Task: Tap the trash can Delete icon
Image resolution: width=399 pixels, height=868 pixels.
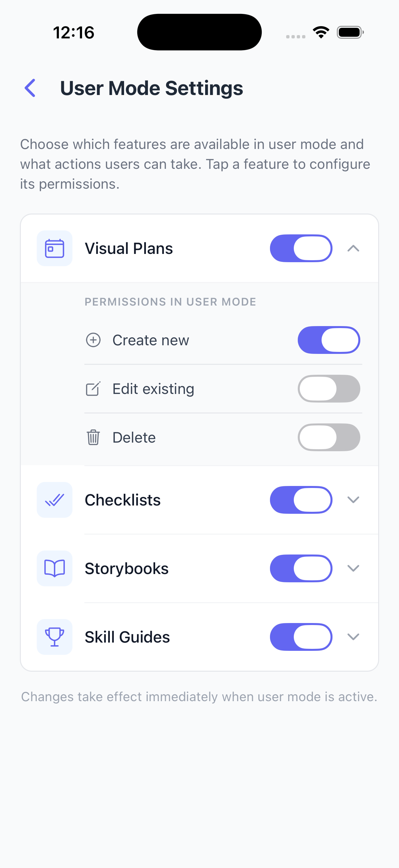Action: coord(93,437)
